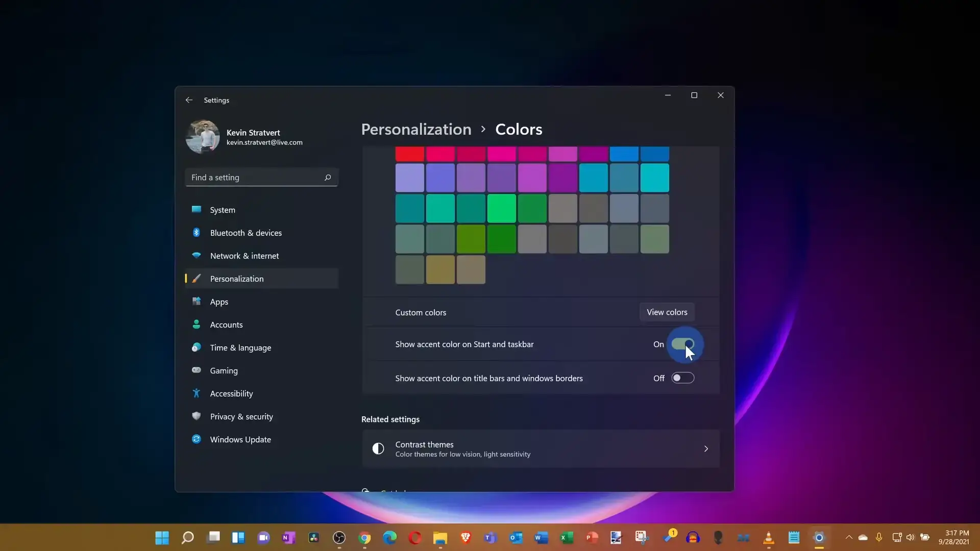Screen dimensions: 980x551
Task: Open System settings from sidebar
Action: (x=223, y=210)
